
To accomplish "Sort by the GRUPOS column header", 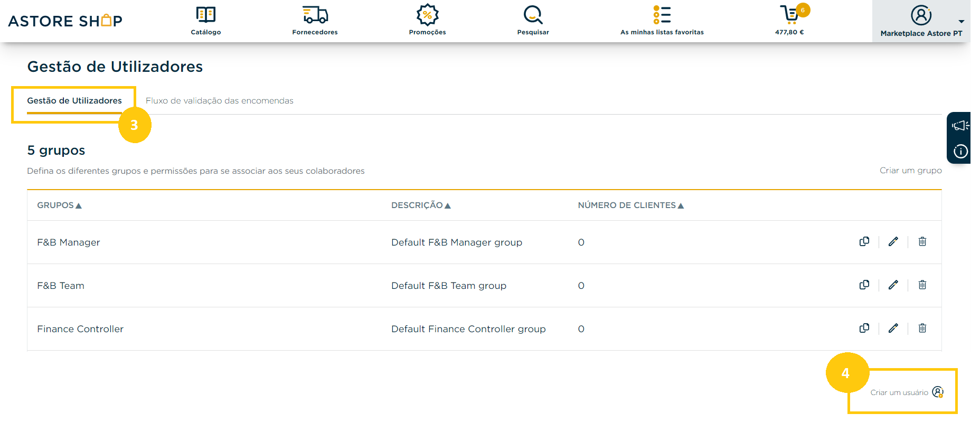I will tap(59, 205).
